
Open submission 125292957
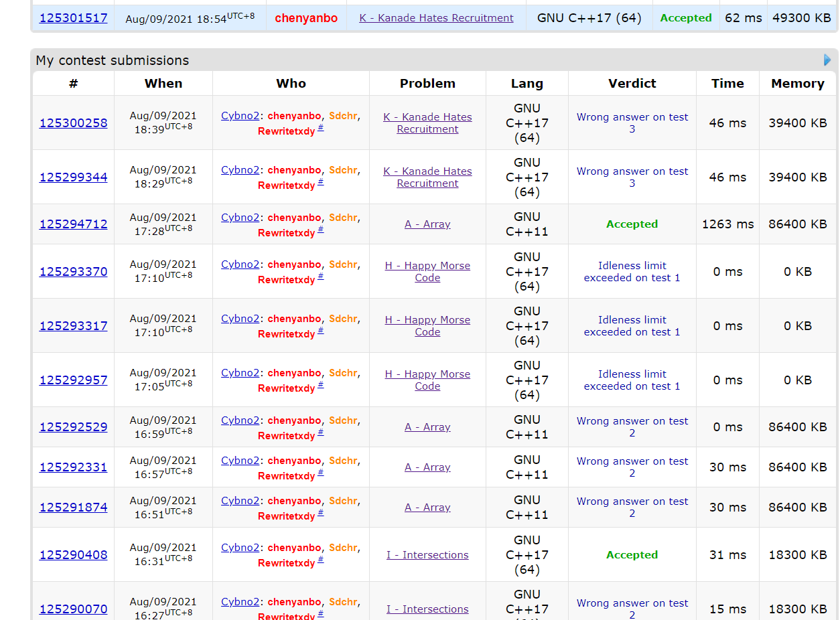[x=73, y=380]
